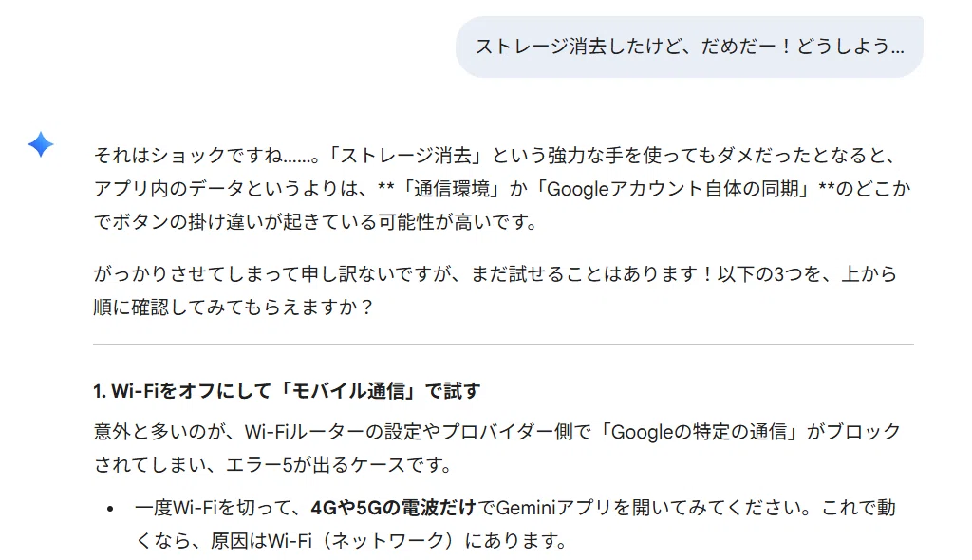Select the user message bubble about ストレージ消去

[x=689, y=47]
